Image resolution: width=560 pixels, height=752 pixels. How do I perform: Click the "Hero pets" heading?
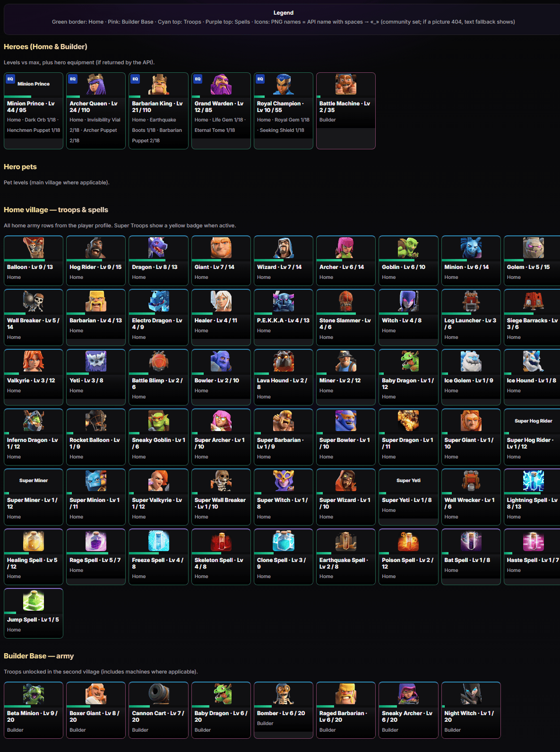(x=20, y=167)
